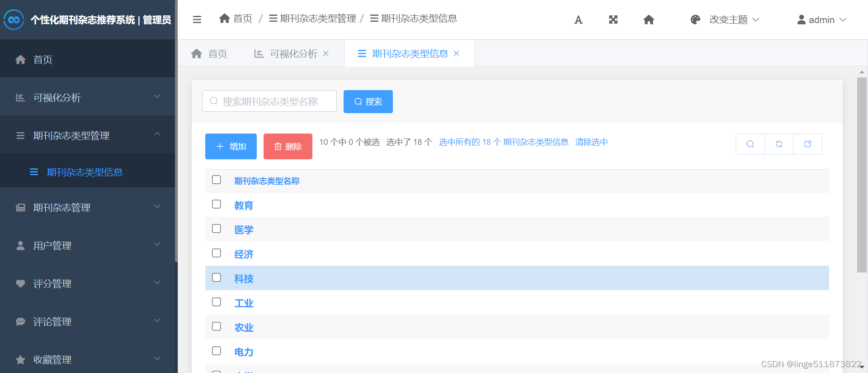Switch to the 首页 tab
868x373 pixels.
pyautogui.click(x=209, y=53)
